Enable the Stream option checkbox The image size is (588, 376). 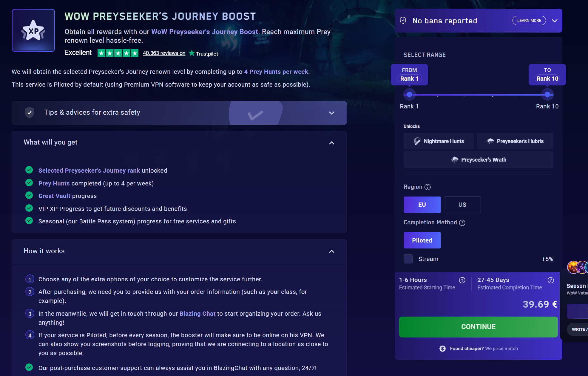pyautogui.click(x=408, y=259)
